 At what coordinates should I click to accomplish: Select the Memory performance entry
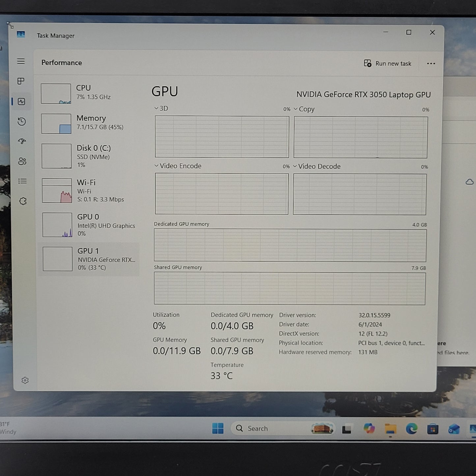89,123
